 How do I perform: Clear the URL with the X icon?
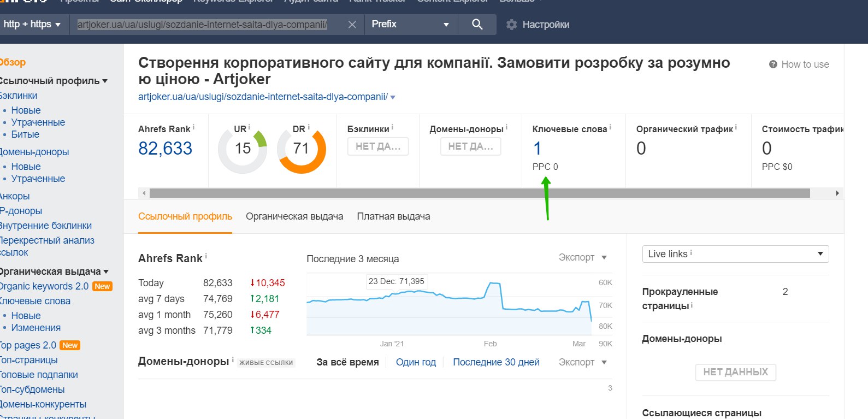352,25
